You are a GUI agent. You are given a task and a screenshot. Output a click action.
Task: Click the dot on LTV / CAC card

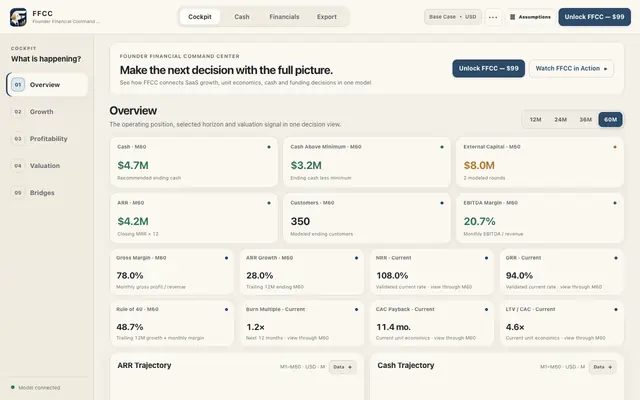click(616, 309)
